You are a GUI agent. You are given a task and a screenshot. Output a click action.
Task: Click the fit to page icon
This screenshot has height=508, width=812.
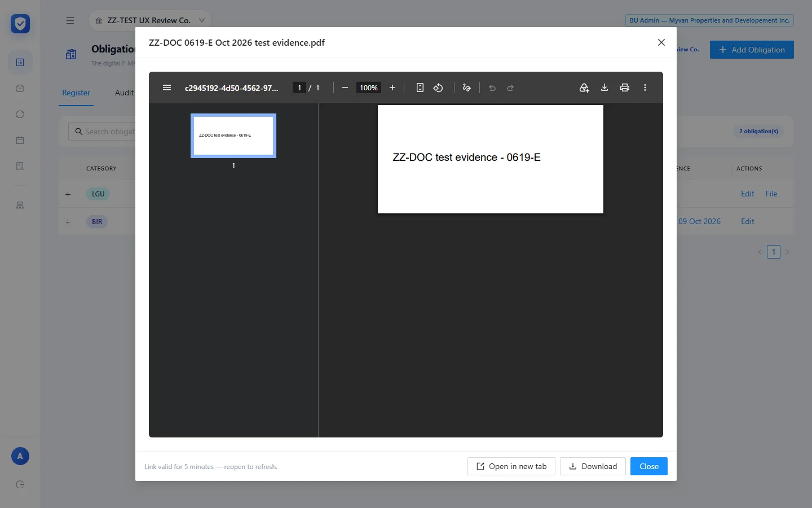(420, 87)
